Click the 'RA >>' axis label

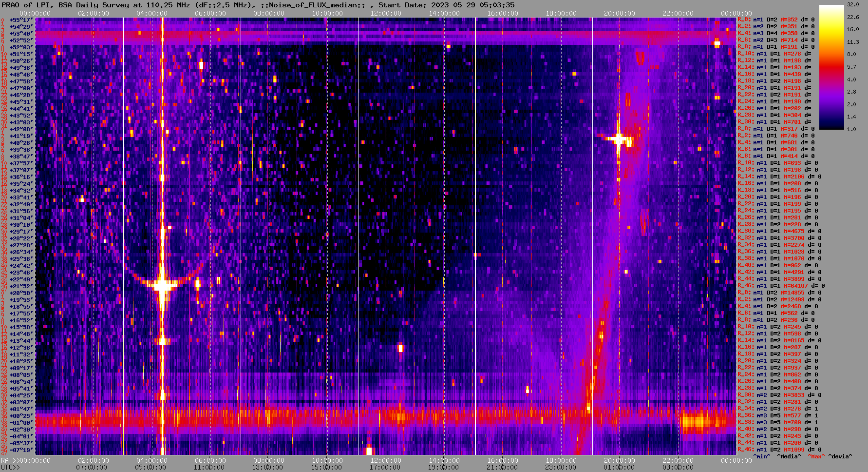[x=10, y=460]
